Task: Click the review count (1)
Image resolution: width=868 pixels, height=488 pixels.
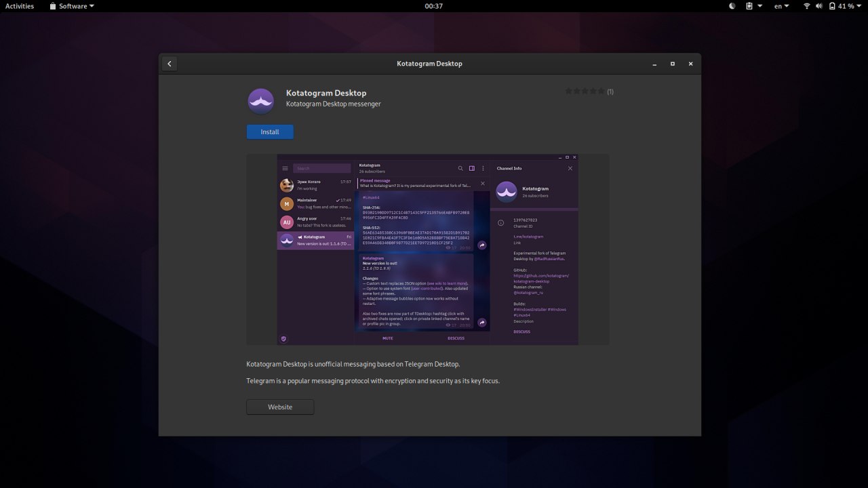Action: pos(610,91)
